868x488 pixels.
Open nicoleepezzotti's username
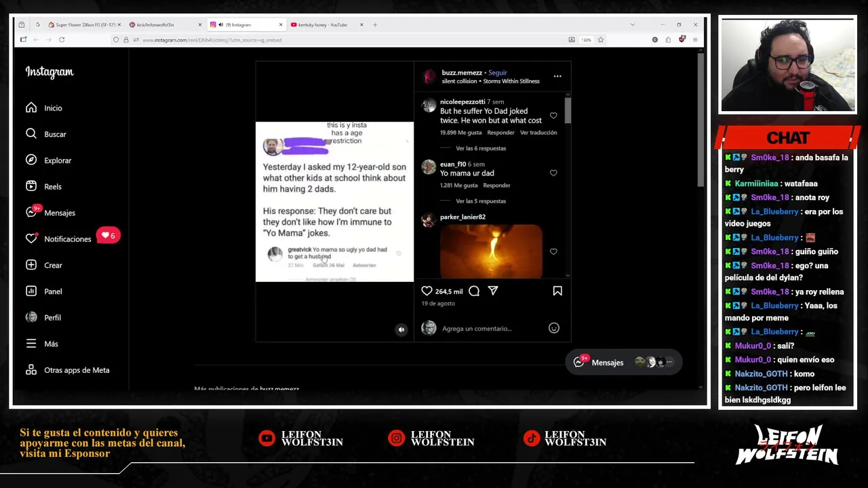coord(462,102)
